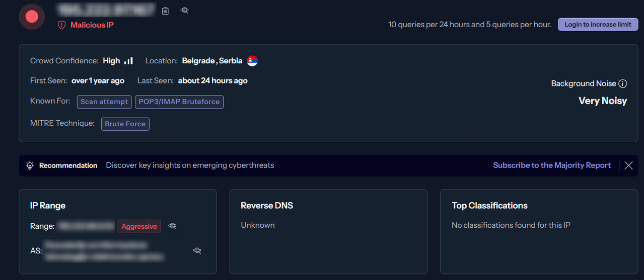Click the Serbia flag icon
The height and width of the screenshot is (280, 644).
(x=252, y=61)
